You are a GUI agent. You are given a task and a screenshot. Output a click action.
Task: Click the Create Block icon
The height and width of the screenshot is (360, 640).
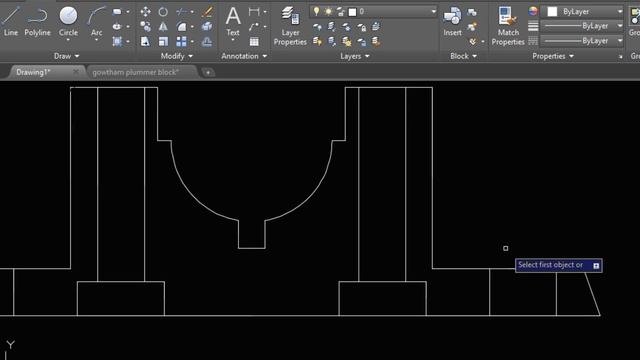472,12
